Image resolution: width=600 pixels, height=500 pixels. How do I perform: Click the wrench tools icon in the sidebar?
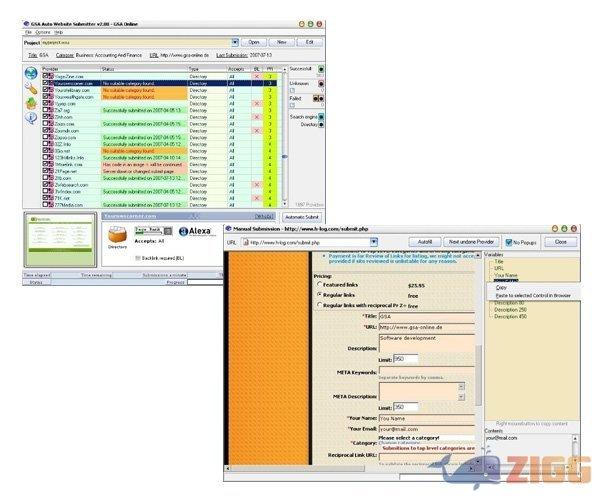[31, 89]
